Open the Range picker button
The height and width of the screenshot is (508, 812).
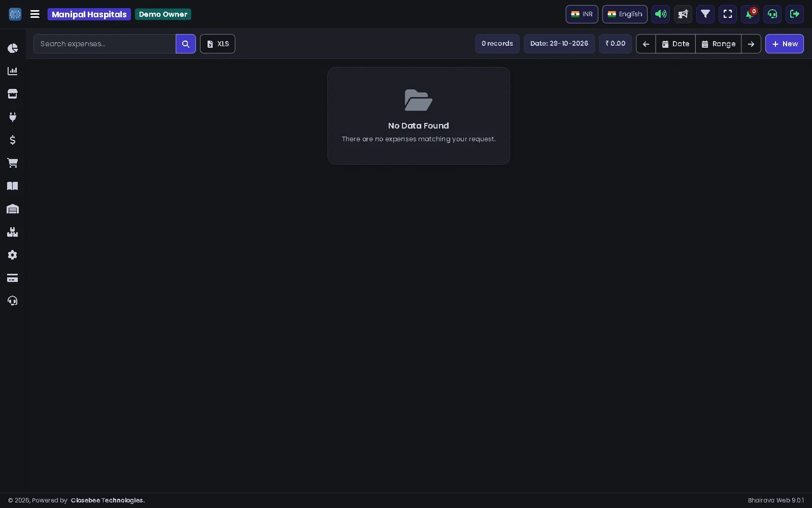(719, 44)
